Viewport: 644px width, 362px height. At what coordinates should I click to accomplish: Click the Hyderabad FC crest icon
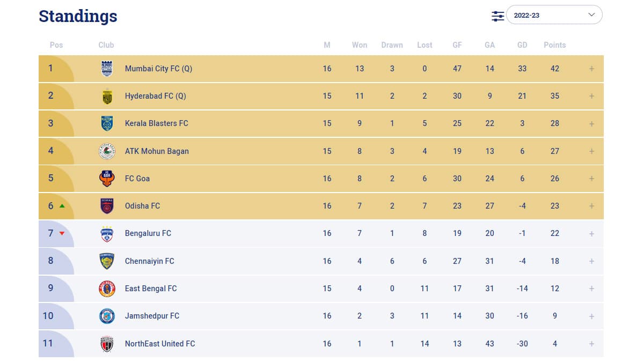pos(107,96)
